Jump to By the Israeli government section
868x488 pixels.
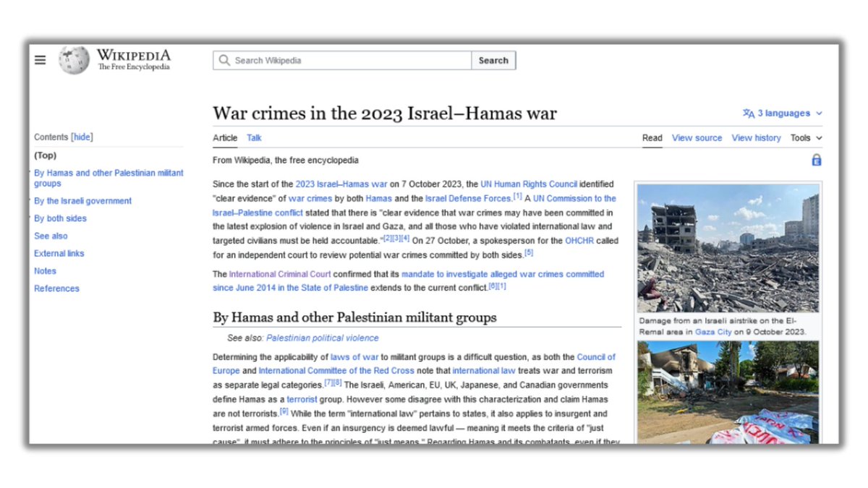pos(83,201)
